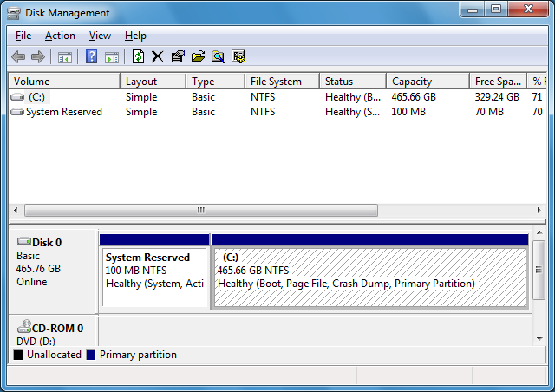Click the settings list toolbar icon
555x392 pixels.
pyautogui.click(x=238, y=56)
